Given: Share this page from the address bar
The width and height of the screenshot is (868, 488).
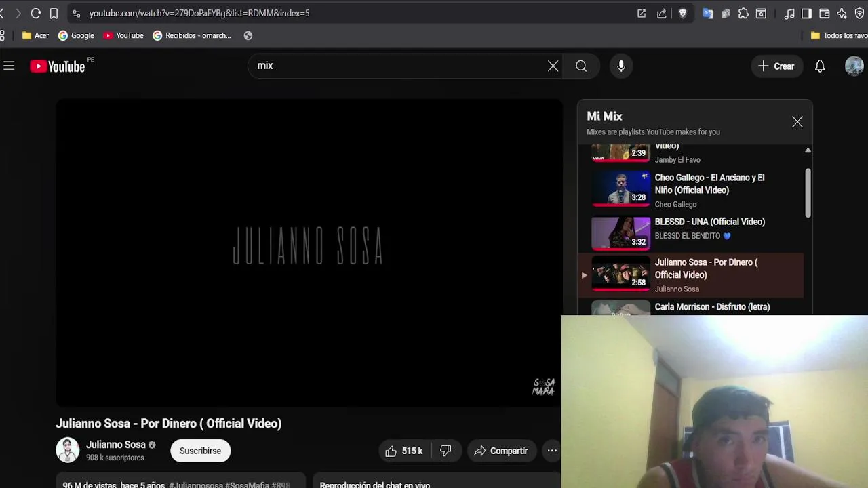Looking at the screenshot, I should (662, 13).
